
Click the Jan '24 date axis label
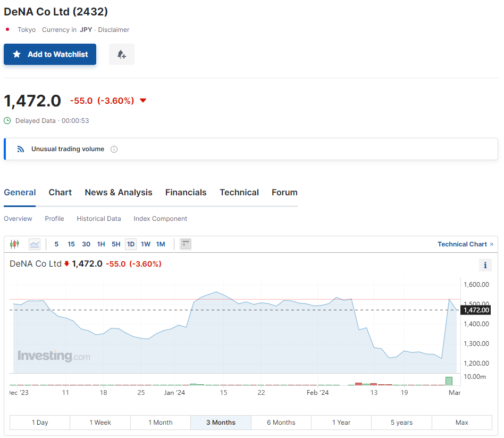[174, 393]
